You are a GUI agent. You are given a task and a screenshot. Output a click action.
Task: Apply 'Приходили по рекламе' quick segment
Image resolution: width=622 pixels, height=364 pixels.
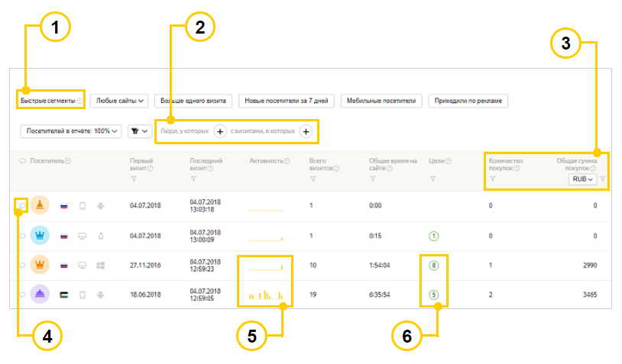tap(467, 101)
